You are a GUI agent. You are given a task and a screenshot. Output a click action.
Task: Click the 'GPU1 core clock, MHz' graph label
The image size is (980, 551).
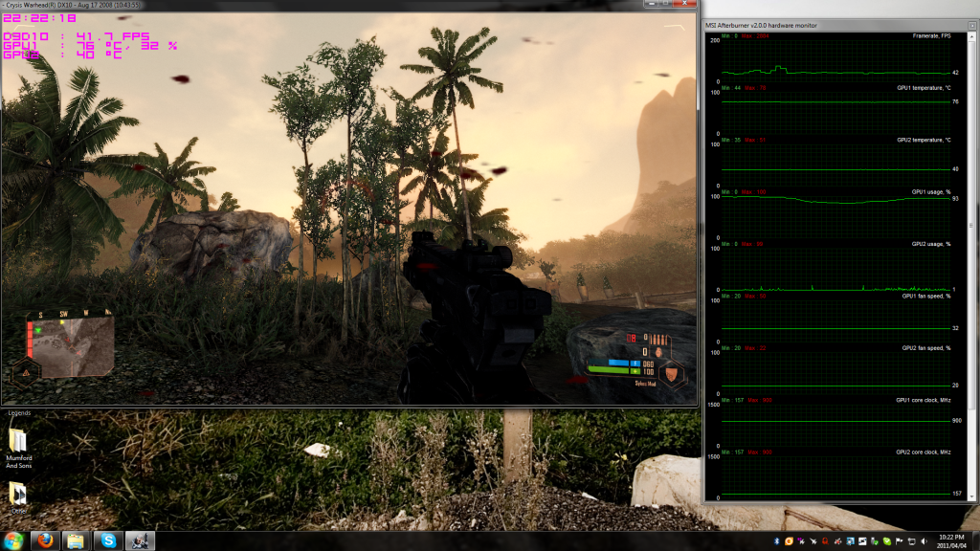pos(924,401)
